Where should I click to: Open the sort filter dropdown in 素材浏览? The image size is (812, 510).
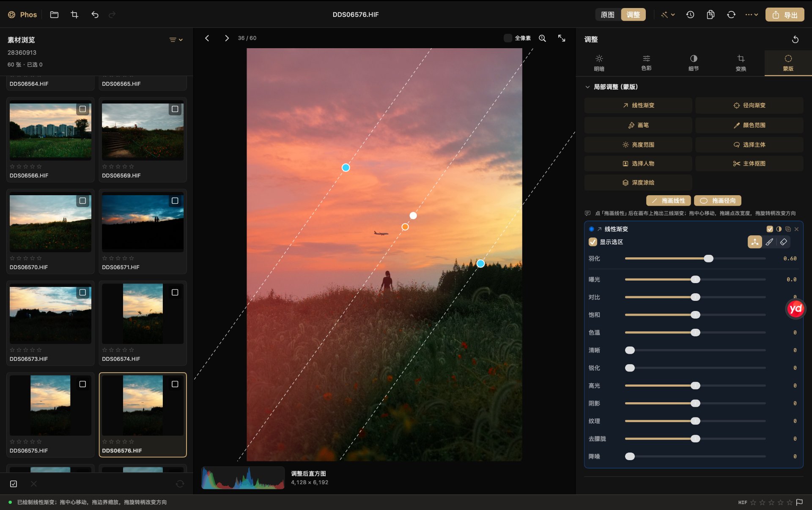tap(176, 40)
